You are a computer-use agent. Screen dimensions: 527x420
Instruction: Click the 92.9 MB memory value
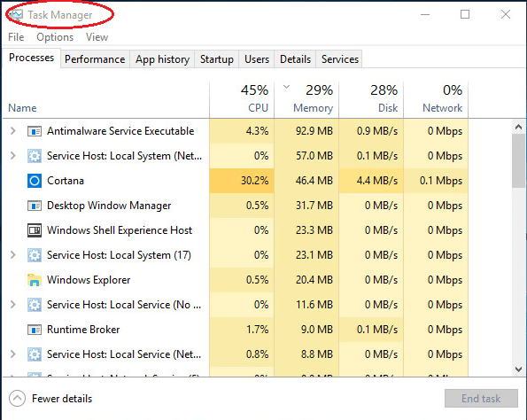(x=314, y=131)
